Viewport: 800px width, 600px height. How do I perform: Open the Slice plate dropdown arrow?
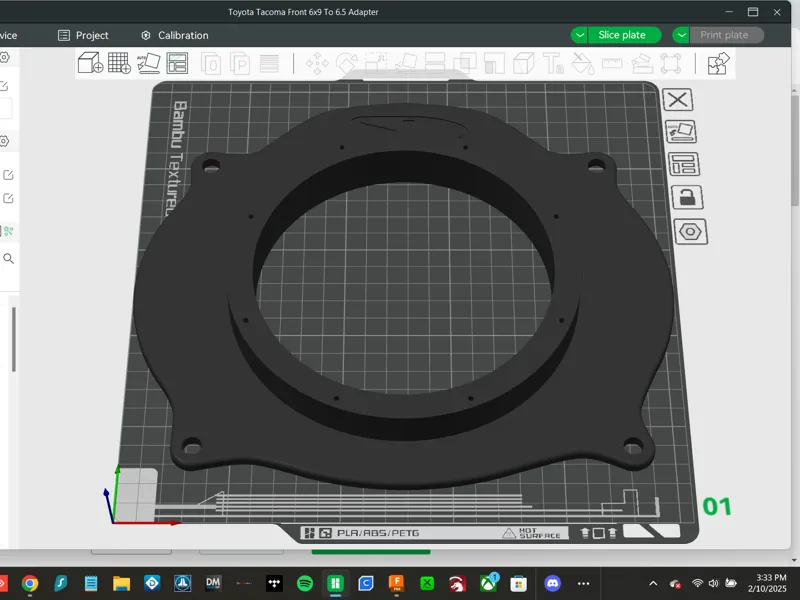coord(579,35)
